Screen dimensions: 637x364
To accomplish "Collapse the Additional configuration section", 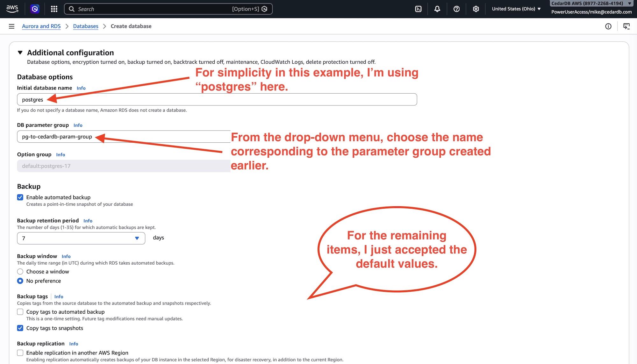I will tap(20, 53).
